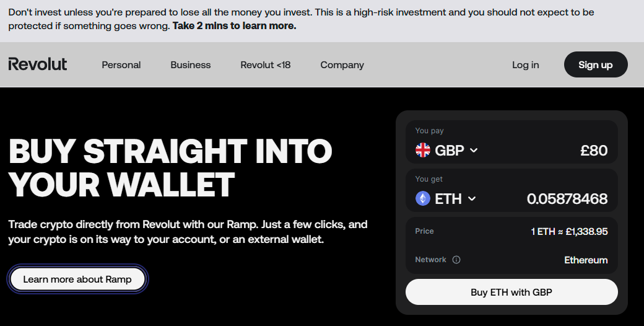Image resolution: width=644 pixels, height=326 pixels.
Task: Click the 0.05878468 ETH amount field
Action: 567,198
